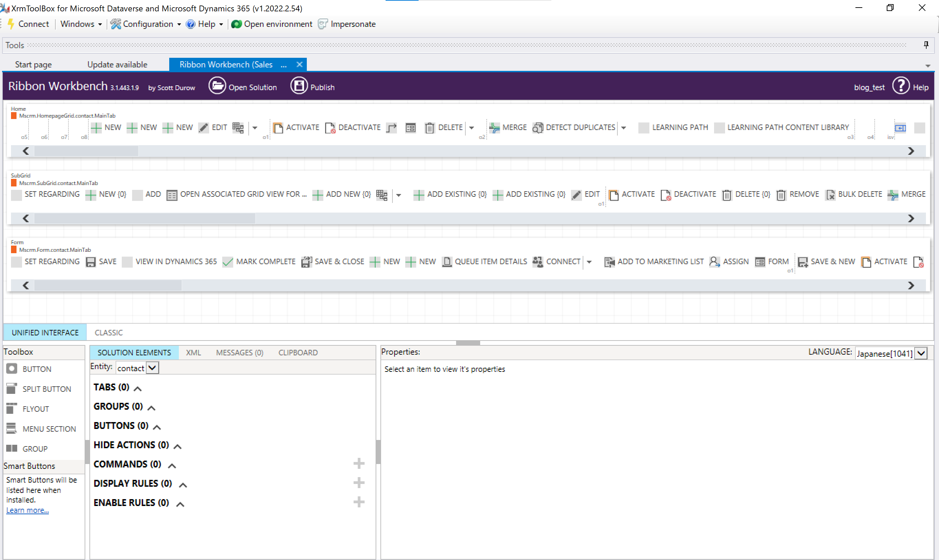The height and width of the screenshot is (560, 939).
Task: Toggle the Tools panel pin
Action: point(926,45)
